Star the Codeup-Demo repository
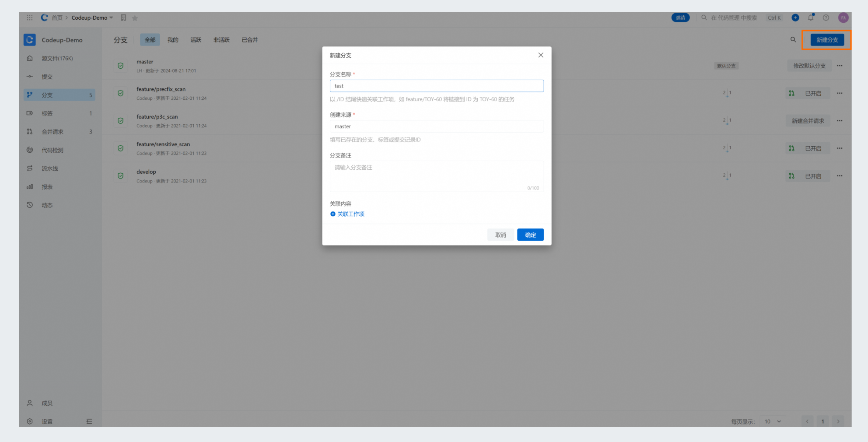This screenshot has width=868, height=442. (x=135, y=18)
